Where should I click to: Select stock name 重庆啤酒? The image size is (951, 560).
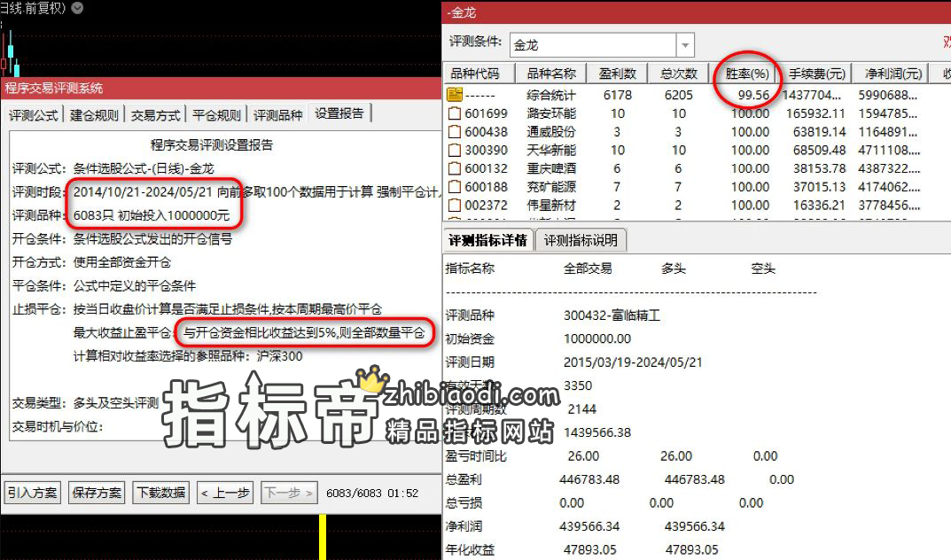[551, 167]
